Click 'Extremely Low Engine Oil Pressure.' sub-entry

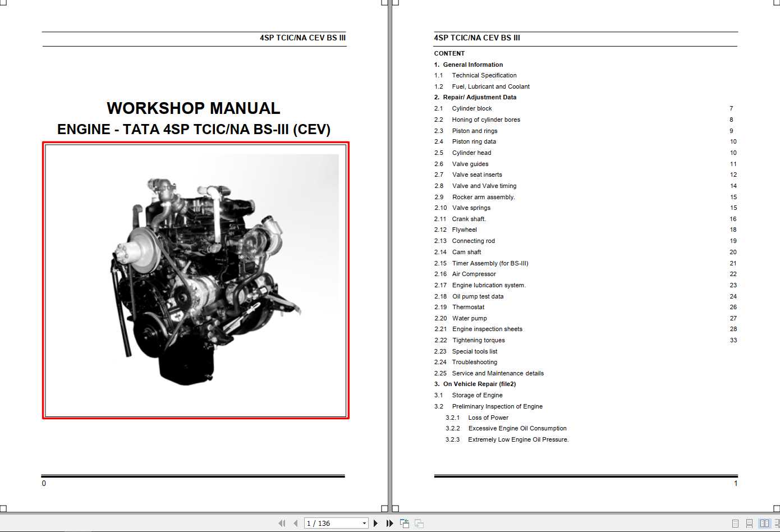(x=519, y=439)
